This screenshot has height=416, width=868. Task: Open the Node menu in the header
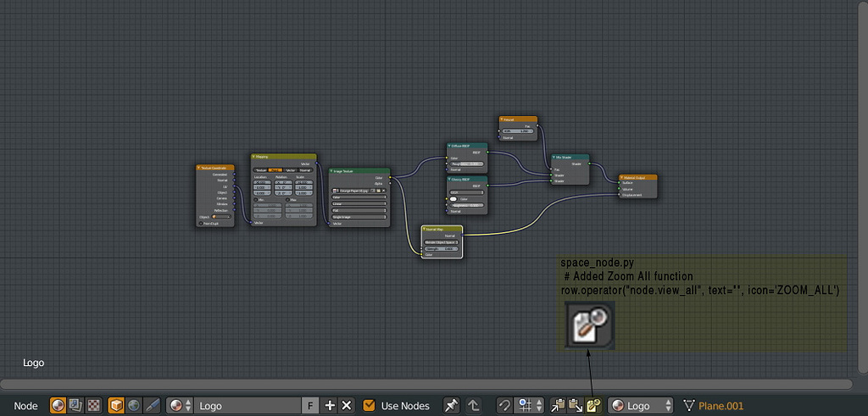pyautogui.click(x=25, y=406)
